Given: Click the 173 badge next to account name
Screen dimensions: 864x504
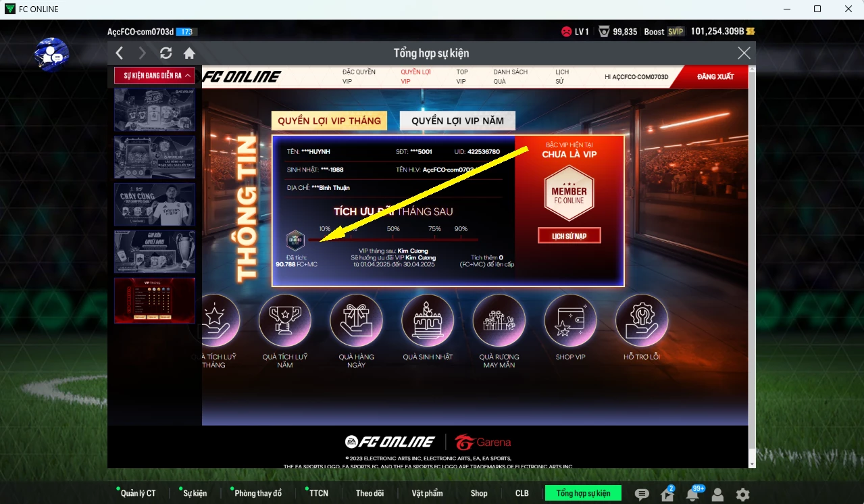Looking at the screenshot, I should click(x=186, y=32).
